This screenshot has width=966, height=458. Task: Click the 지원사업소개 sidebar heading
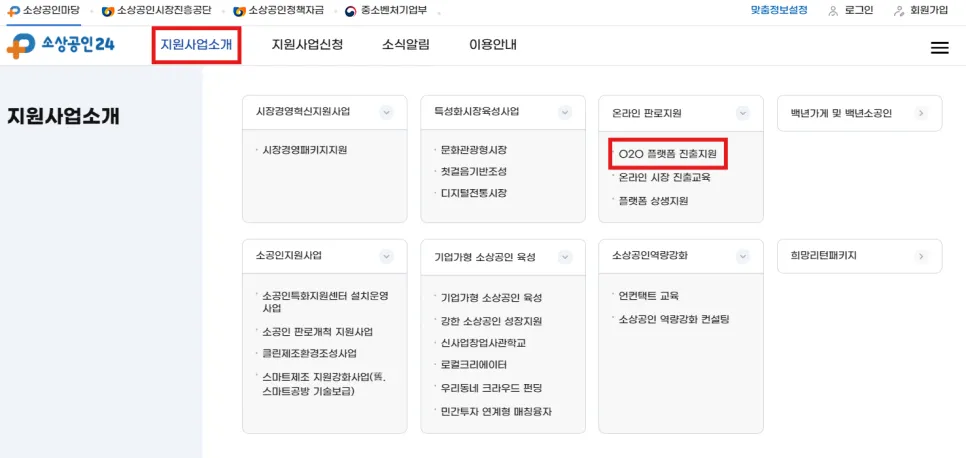[63, 116]
